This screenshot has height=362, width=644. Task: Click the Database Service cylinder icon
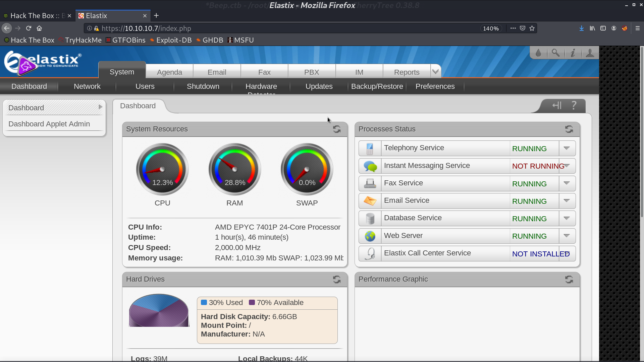click(x=370, y=219)
